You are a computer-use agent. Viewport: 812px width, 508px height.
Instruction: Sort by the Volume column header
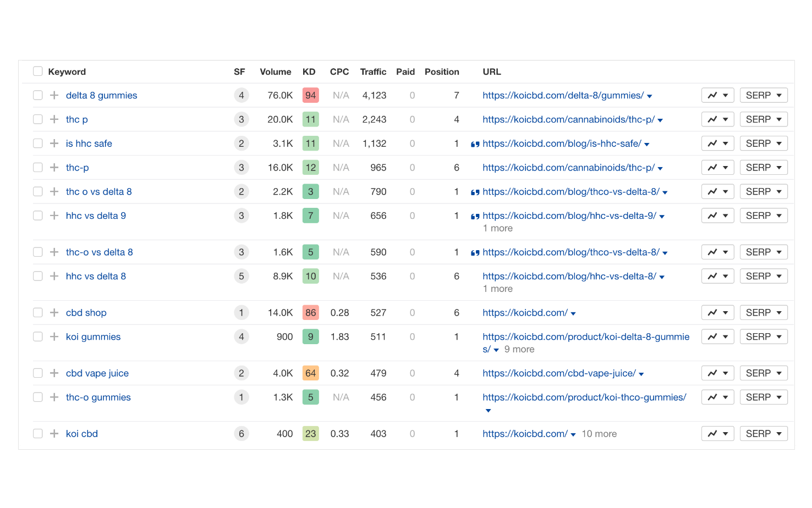pos(276,71)
